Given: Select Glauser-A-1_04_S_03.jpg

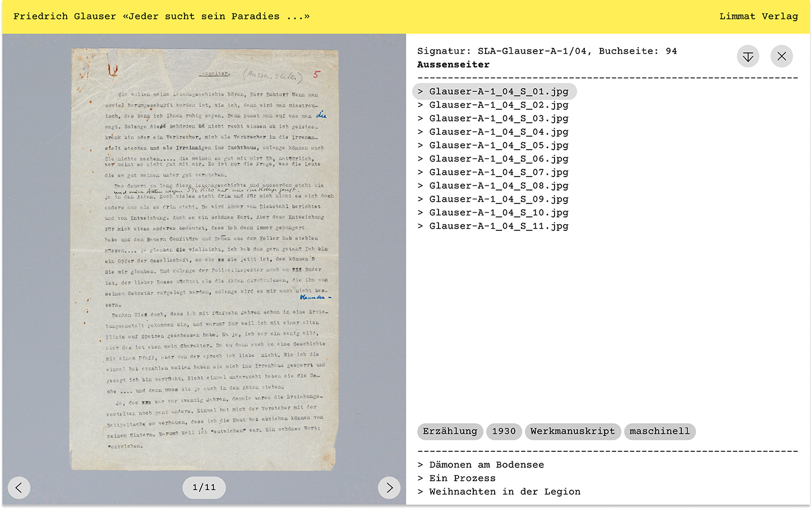Looking at the screenshot, I should pyautogui.click(x=498, y=118).
